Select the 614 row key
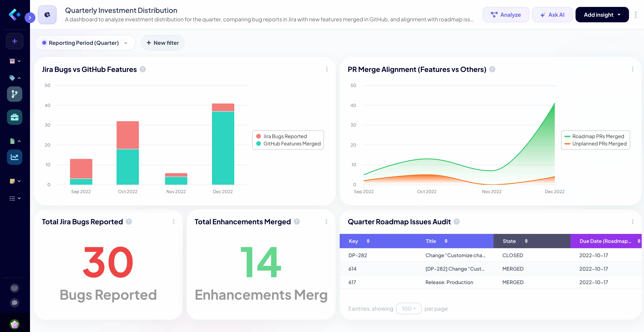Screen dimensions: 644x332 (x=352, y=269)
